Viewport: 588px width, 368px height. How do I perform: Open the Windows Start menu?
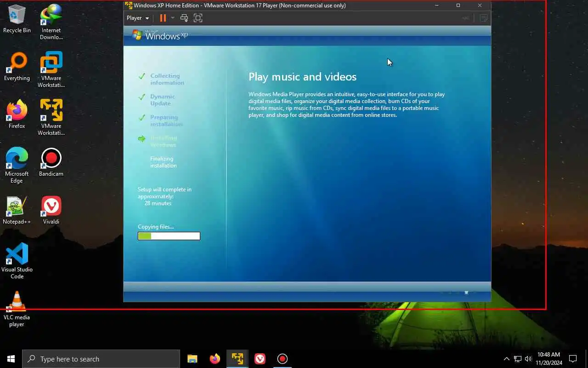click(x=11, y=359)
